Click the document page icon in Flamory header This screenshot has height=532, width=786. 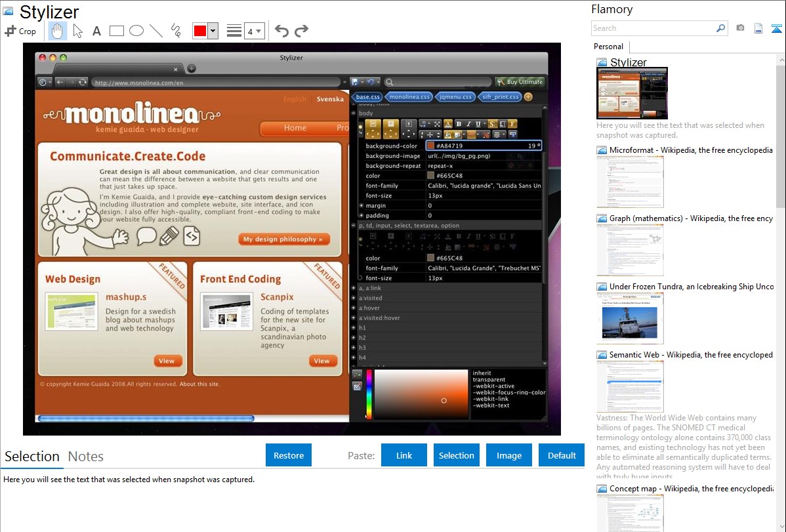coord(758,28)
